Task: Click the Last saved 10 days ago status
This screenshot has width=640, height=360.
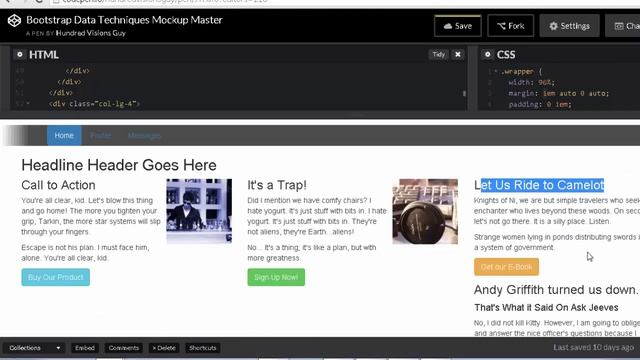Action: [x=593, y=347]
